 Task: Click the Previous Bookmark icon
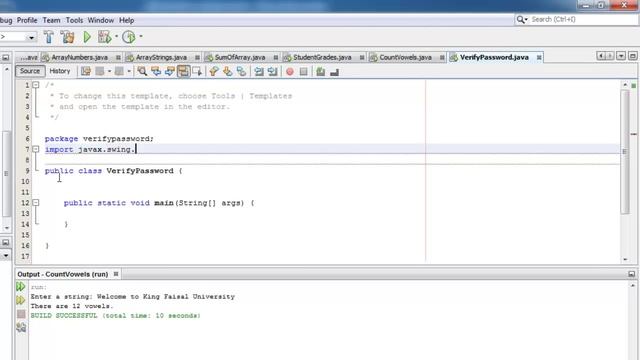(213, 71)
